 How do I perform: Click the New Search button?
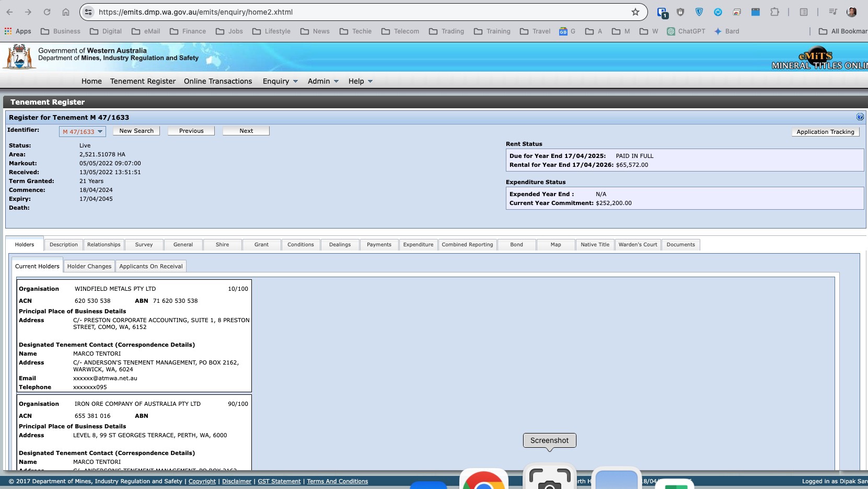point(136,131)
